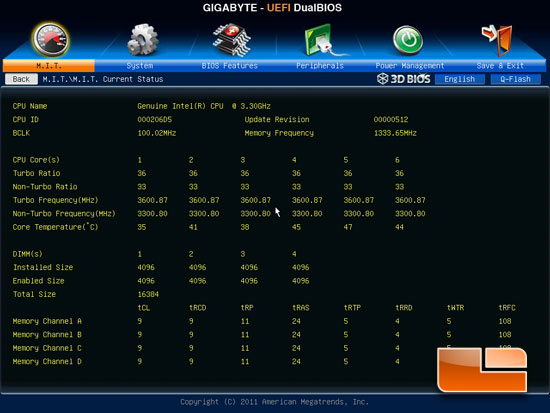Click the Memory Channel D label

click(x=47, y=361)
